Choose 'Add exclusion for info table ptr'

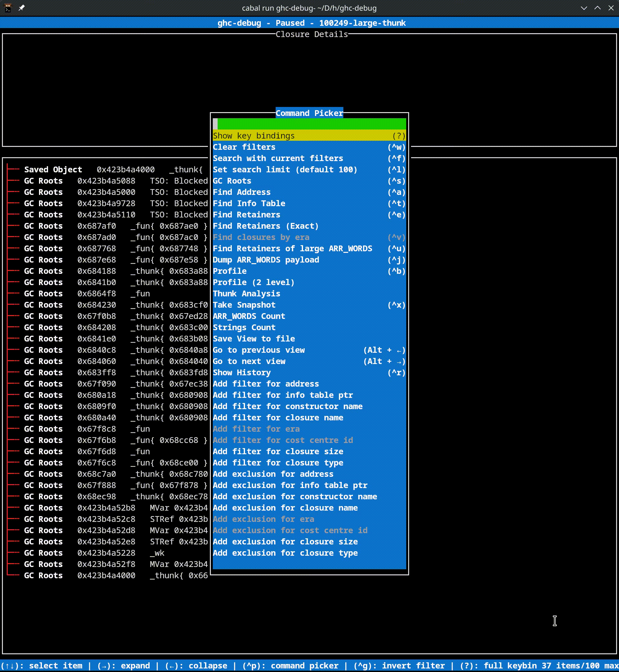tap(309, 485)
